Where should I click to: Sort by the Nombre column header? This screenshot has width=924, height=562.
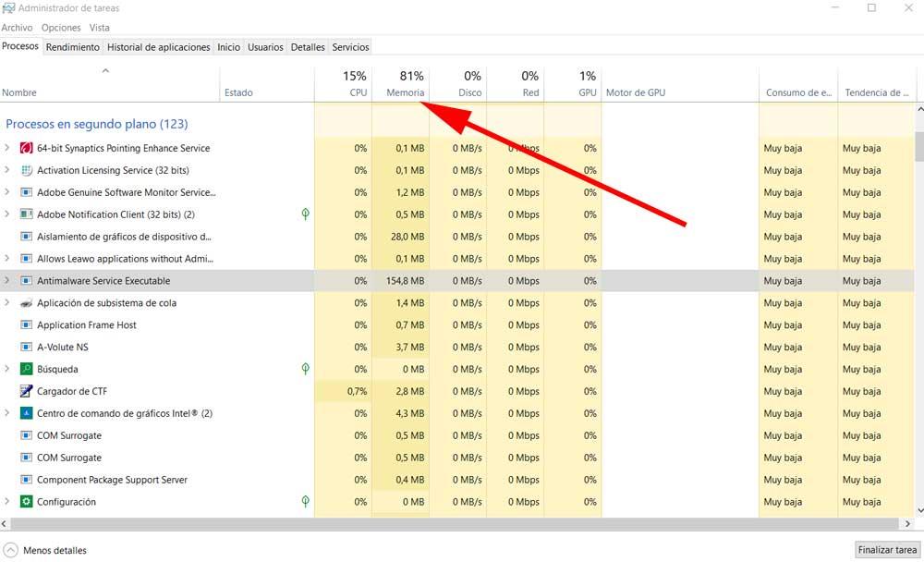110,84
